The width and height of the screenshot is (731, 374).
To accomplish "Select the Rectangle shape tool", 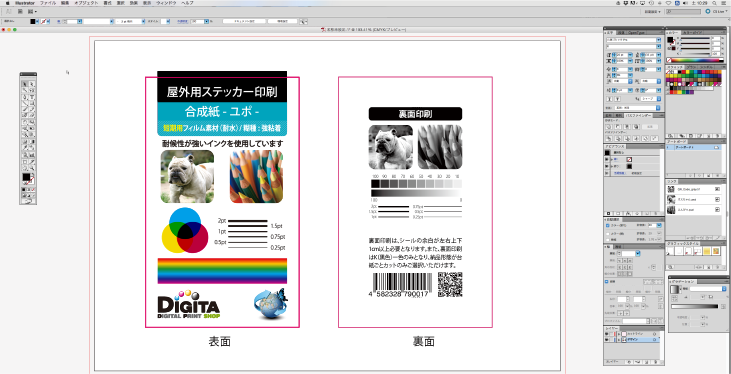I will [32, 103].
